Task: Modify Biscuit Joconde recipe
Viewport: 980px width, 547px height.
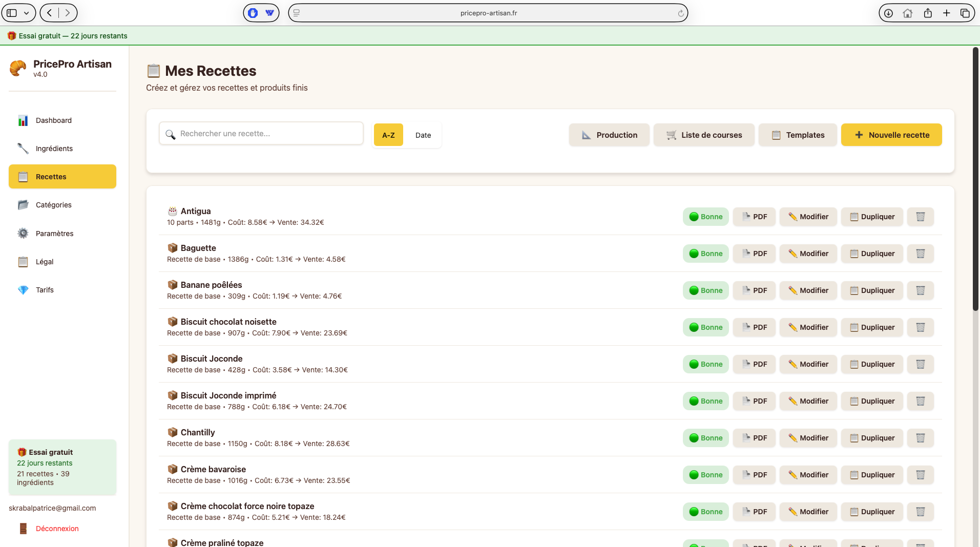Action: pos(808,364)
